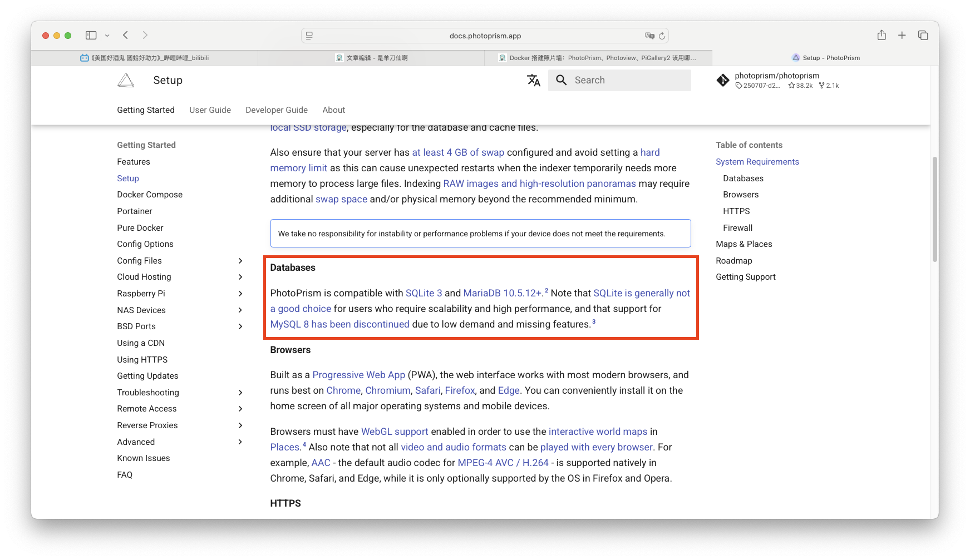The image size is (970, 560).
Task: Open the language translation selector icon
Action: coord(534,81)
